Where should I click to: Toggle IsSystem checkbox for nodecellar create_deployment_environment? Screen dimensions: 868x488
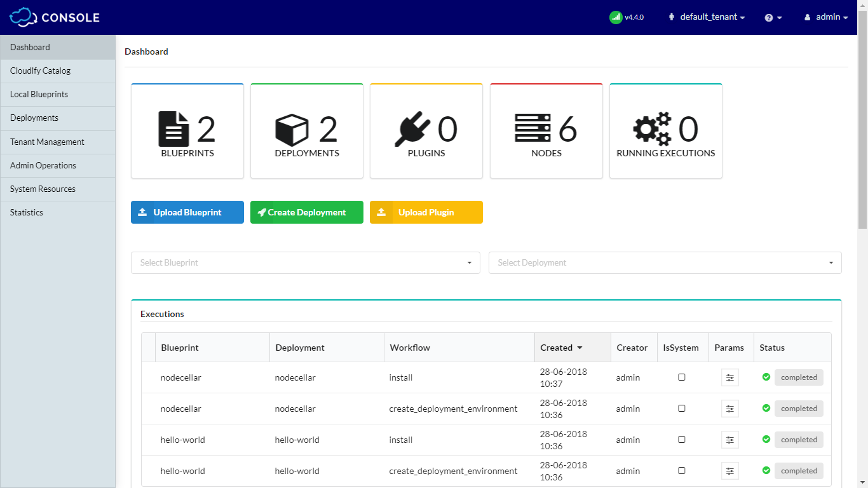pyautogui.click(x=682, y=408)
